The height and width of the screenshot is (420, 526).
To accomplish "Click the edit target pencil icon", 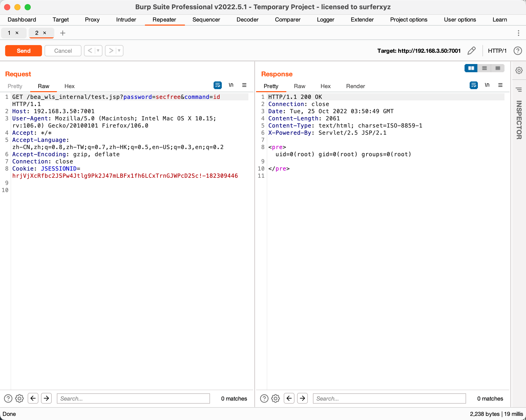I will 471,51.
